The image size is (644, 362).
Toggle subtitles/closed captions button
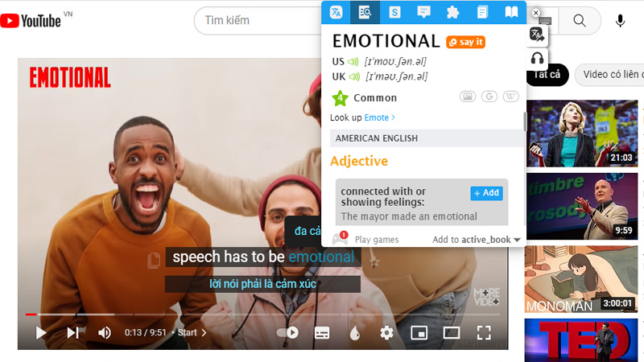coord(321,332)
